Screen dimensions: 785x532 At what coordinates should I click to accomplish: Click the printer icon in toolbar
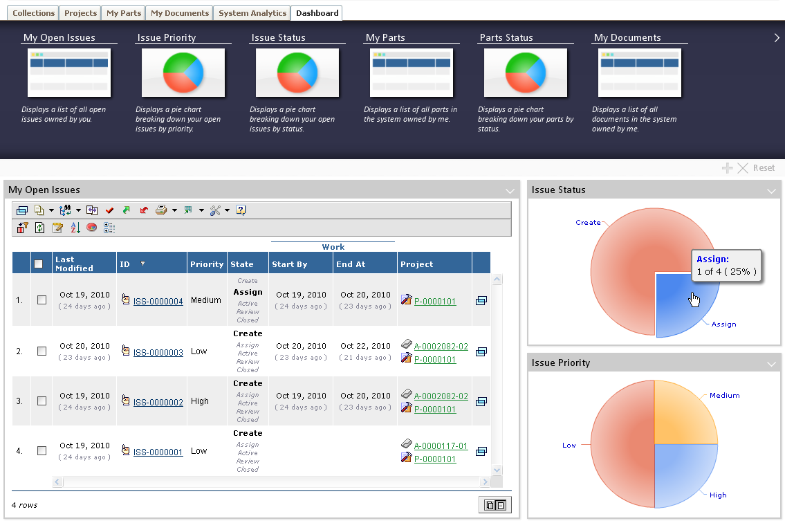point(161,210)
